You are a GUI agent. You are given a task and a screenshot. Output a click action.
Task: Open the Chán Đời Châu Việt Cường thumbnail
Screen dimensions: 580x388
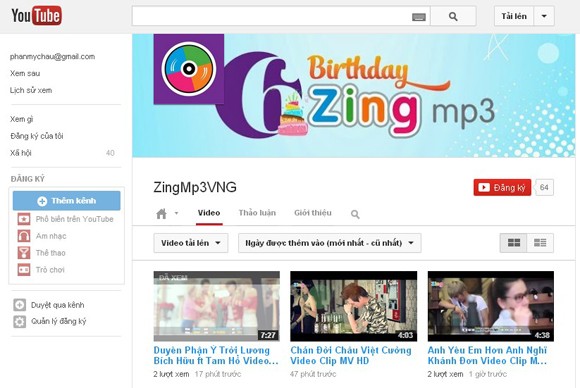[x=354, y=306]
